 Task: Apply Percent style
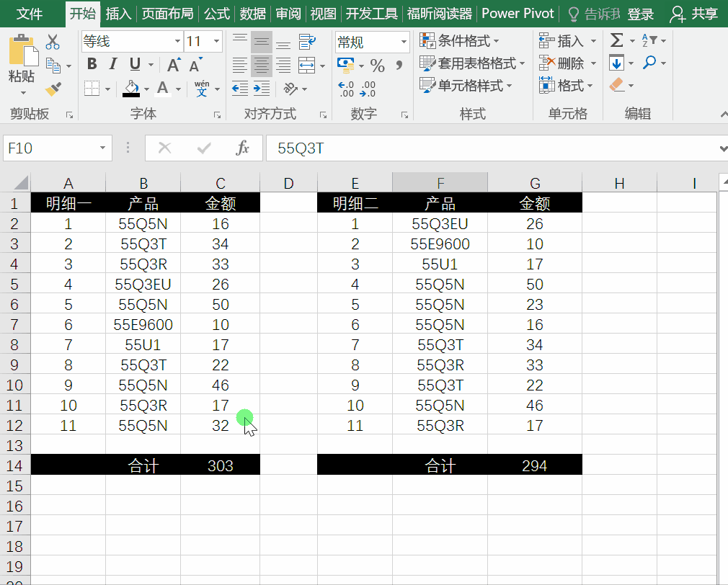click(x=378, y=66)
